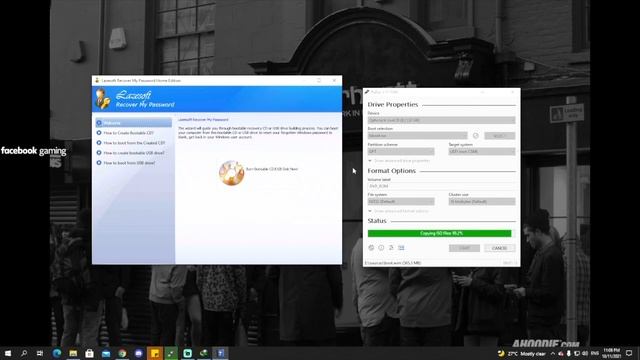Select Welcome in Lazesoft sidebar
Image resolution: width=640 pixels, height=360 pixels.
tap(134, 123)
